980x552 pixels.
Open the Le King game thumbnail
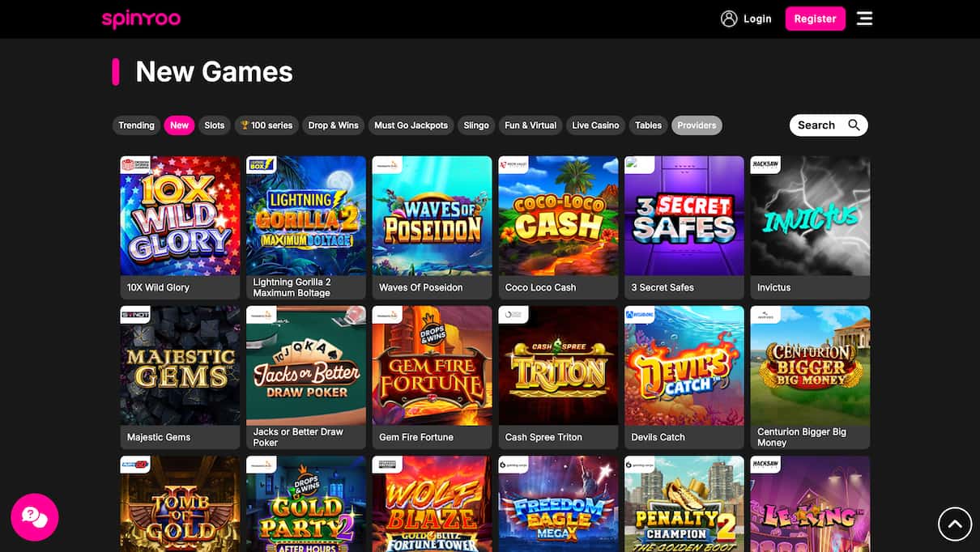tap(810, 503)
